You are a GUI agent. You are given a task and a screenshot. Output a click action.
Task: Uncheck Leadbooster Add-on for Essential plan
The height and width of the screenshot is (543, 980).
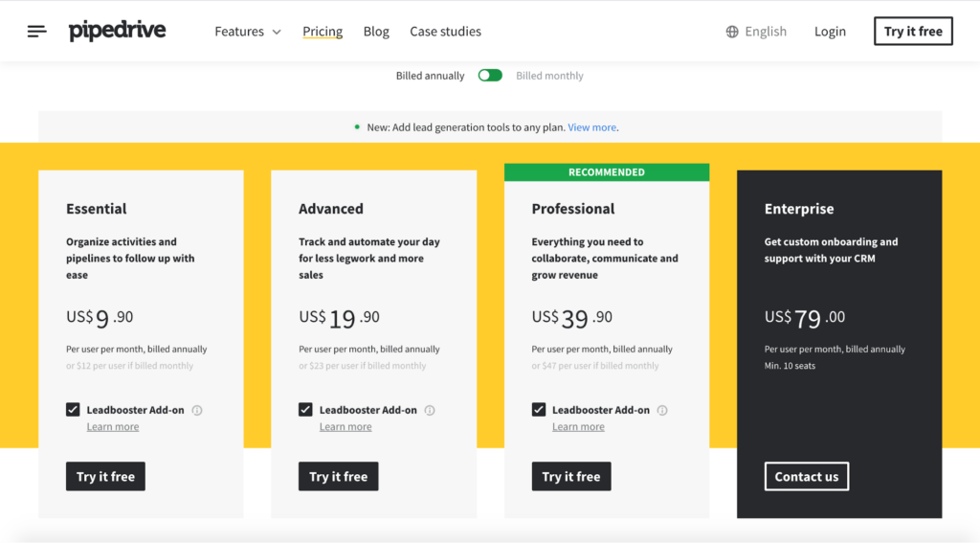pos(73,410)
